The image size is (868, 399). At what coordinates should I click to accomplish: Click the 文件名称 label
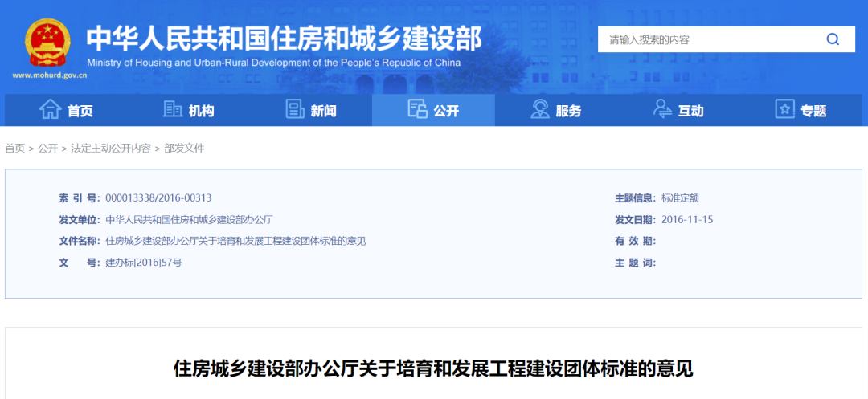click(x=80, y=241)
